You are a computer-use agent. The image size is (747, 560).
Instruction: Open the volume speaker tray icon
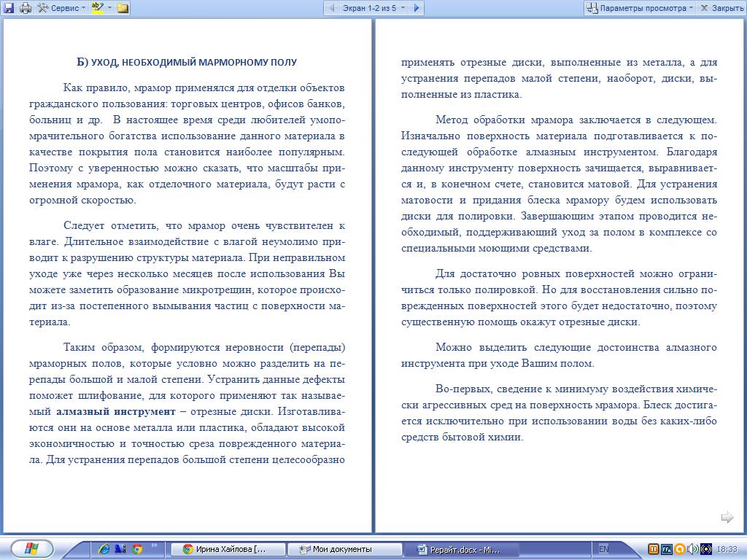[x=693, y=549]
